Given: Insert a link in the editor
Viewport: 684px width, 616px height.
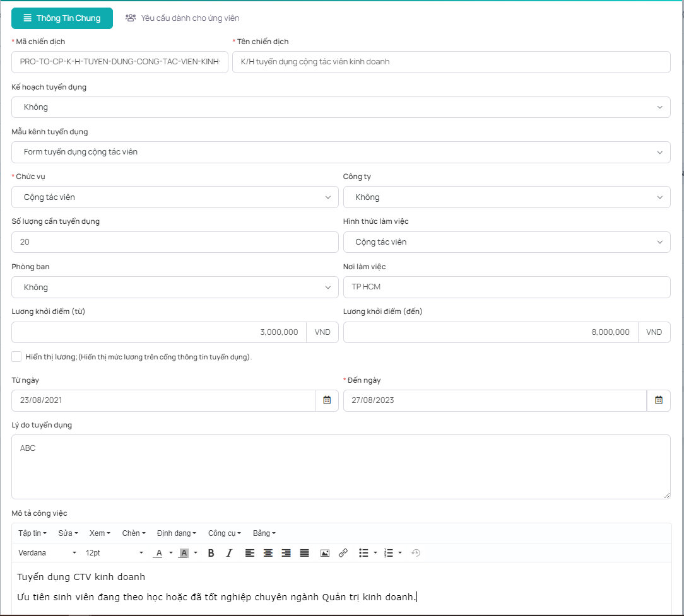Looking at the screenshot, I should tap(343, 553).
